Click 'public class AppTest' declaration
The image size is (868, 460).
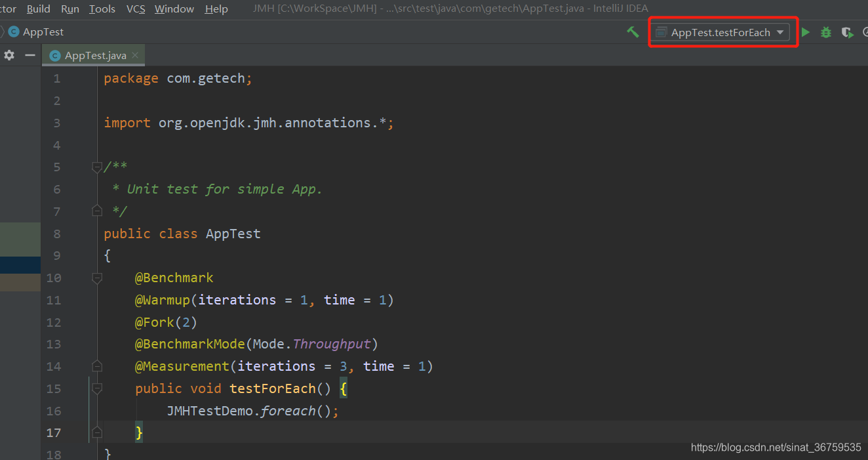(x=182, y=234)
